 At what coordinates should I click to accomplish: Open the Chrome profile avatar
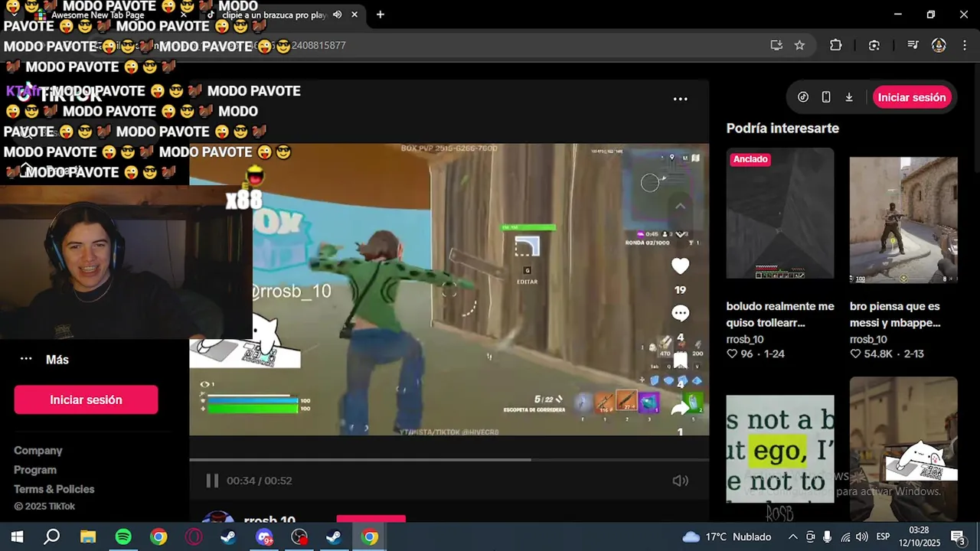[939, 45]
